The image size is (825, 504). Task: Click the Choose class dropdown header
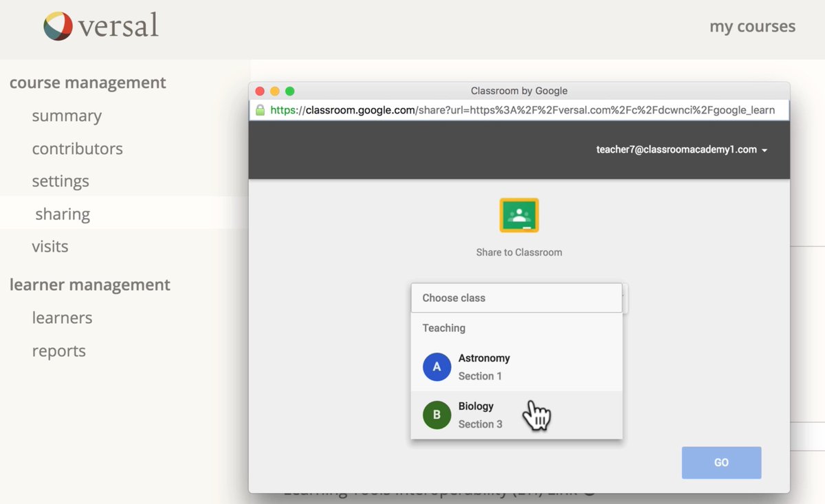click(x=516, y=298)
